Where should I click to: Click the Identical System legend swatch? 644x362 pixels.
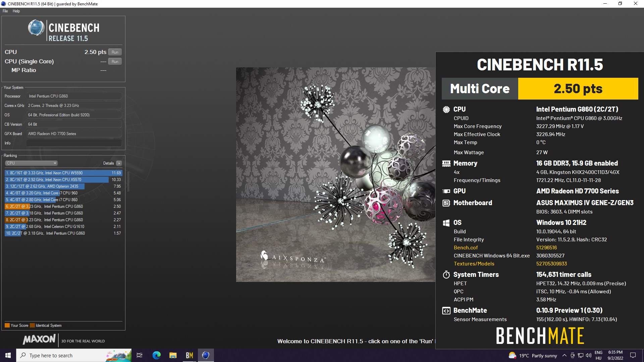coord(32,325)
